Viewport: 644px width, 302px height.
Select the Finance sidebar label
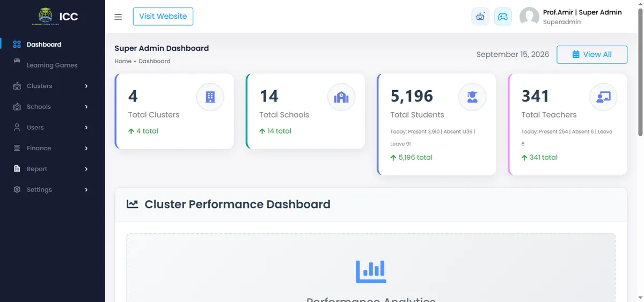point(39,148)
